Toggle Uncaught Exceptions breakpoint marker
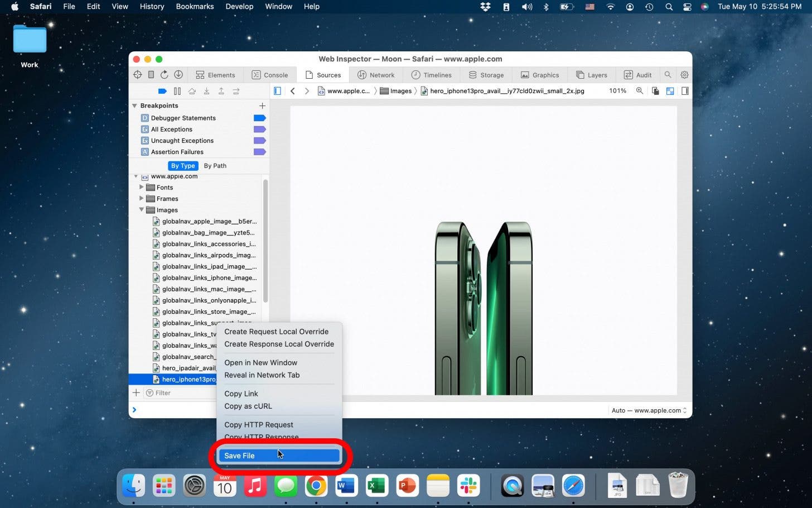 tap(260, 141)
